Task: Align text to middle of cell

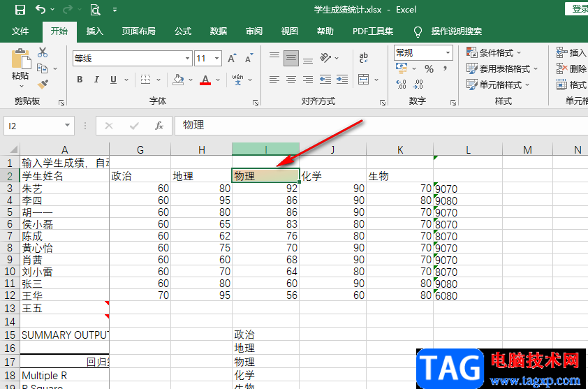Action: 291,58
